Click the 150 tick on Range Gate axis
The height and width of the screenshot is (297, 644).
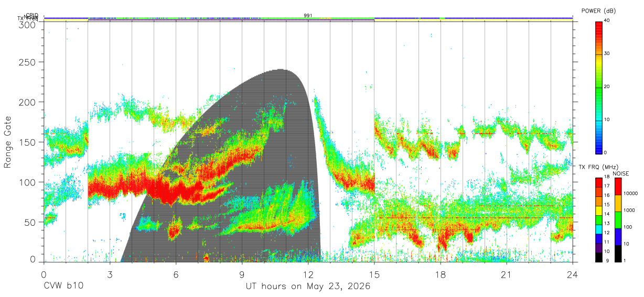coord(28,142)
